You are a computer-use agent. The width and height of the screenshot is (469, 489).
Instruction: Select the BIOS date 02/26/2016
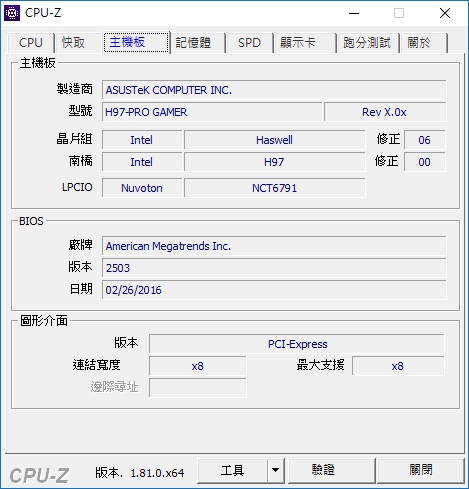pos(274,290)
